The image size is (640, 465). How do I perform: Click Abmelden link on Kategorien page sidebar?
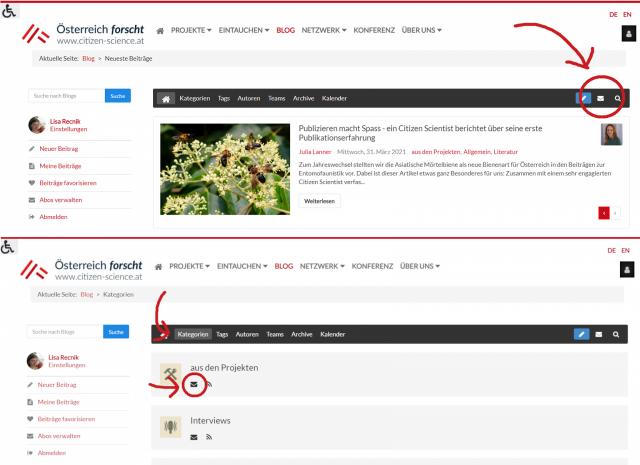tap(51, 453)
